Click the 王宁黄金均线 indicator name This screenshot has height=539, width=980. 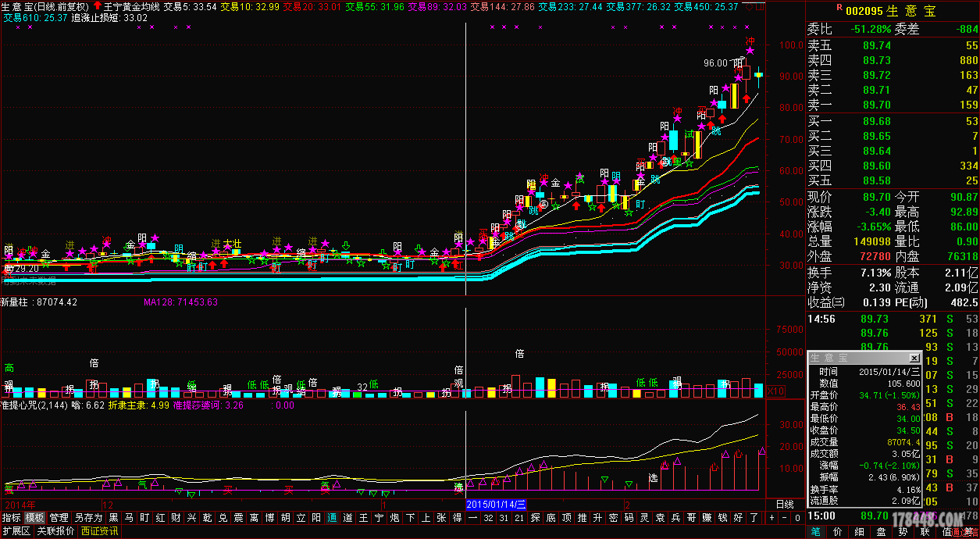(131, 6)
